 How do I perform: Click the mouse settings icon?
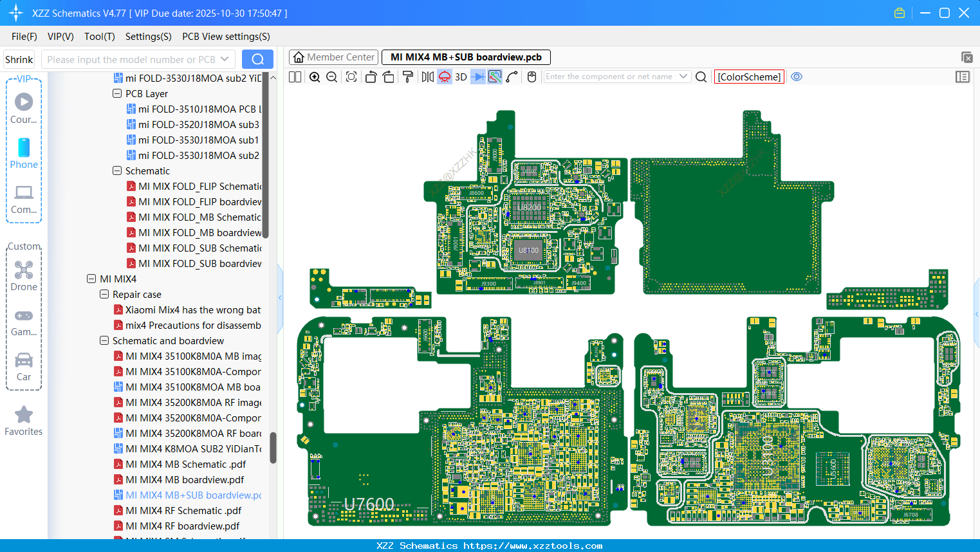tap(532, 77)
